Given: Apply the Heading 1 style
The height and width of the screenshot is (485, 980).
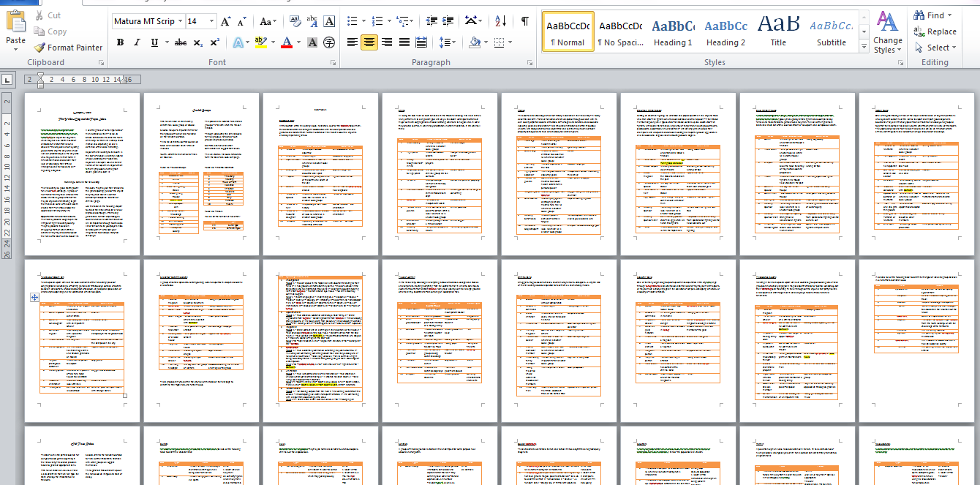Looking at the screenshot, I should [673, 32].
